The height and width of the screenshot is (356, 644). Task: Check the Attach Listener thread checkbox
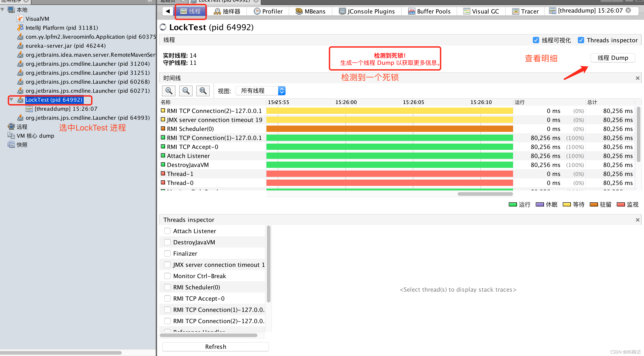[x=167, y=231]
